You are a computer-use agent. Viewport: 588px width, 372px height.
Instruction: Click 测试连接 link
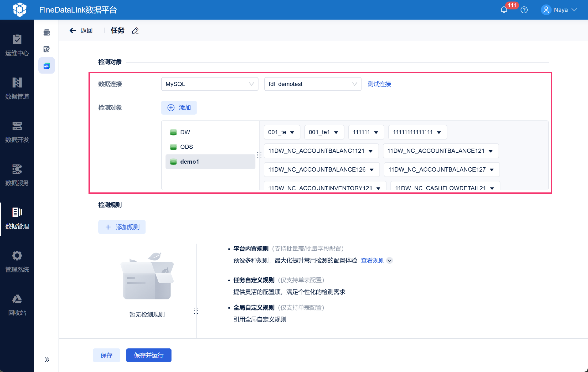[379, 84]
